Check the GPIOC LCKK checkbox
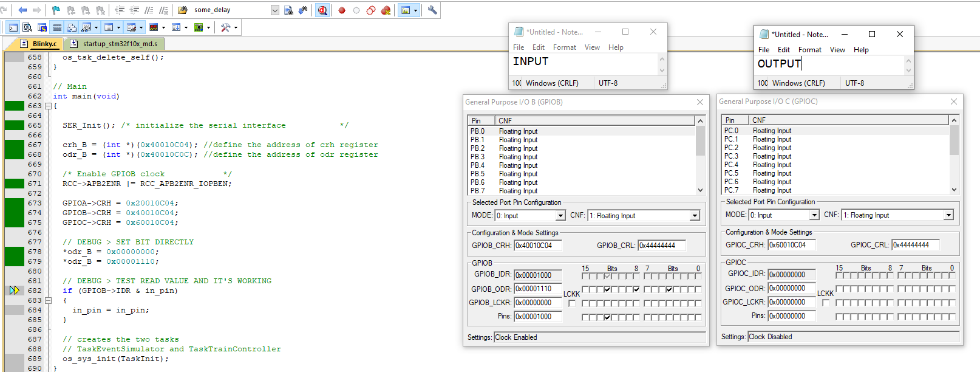The width and height of the screenshot is (980, 372). [826, 303]
